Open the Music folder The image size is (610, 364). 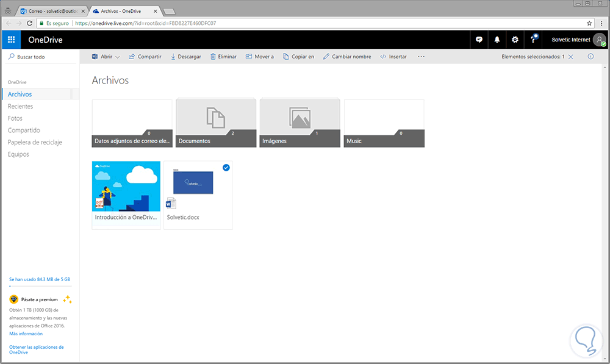point(384,123)
